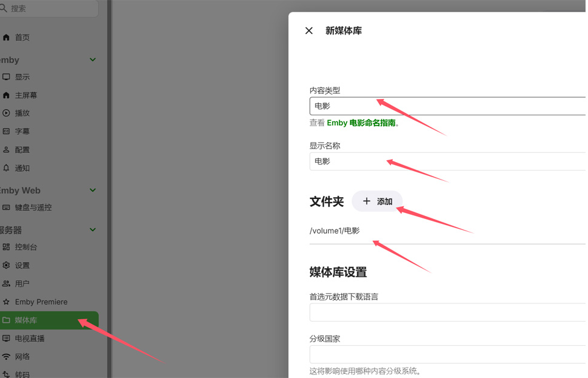The width and height of the screenshot is (588, 378).
Task: Click the star icon beside Emby Premiere
Action: (6, 302)
